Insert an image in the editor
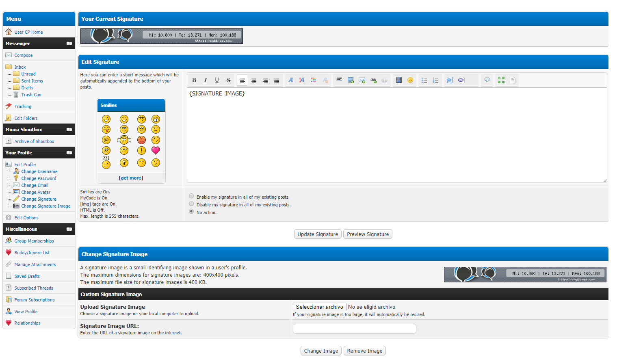 click(x=351, y=80)
